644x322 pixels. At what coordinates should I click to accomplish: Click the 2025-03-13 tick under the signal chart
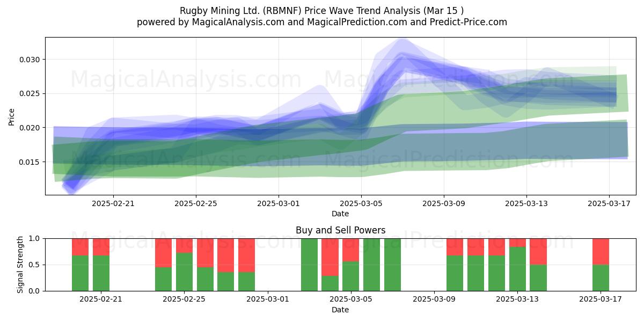tap(517, 299)
